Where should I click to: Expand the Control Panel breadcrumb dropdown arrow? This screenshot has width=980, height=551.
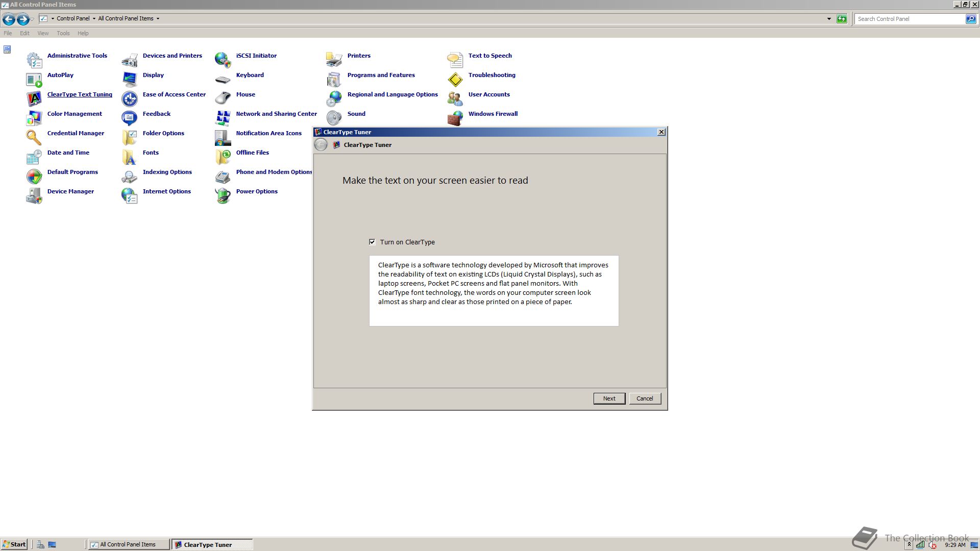click(x=94, y=19)
